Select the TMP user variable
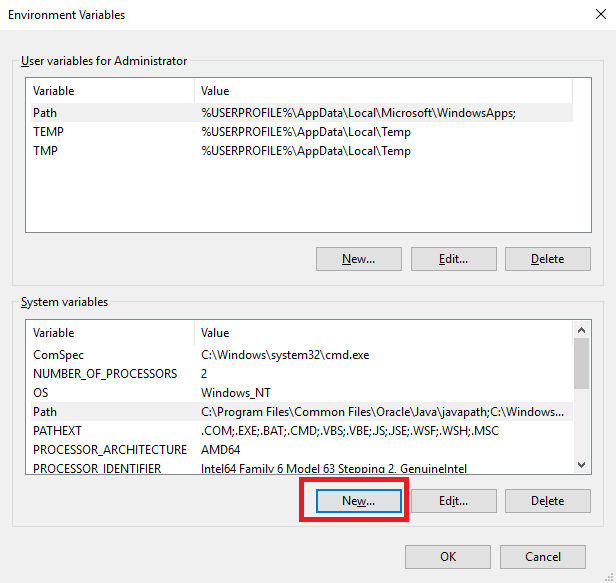This screenshot has width=616, height=583. pos(302,151)
